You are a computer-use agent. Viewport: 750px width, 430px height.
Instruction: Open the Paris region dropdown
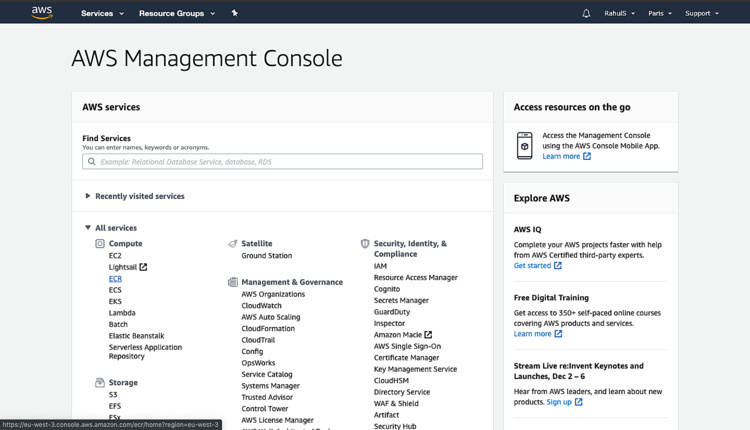(660, 13)
